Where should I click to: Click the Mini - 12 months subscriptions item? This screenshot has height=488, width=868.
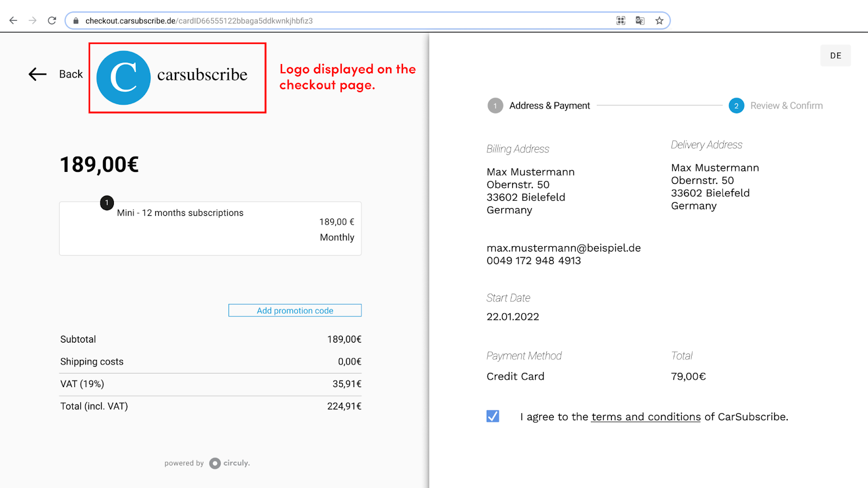pos(180,213)
